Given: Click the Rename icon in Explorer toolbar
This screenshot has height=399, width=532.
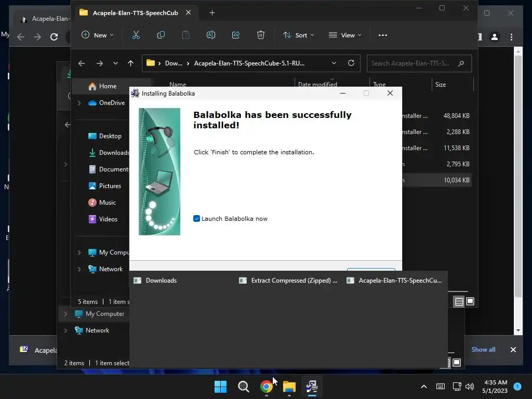Looking at the screenshot, I should [211, 35].
